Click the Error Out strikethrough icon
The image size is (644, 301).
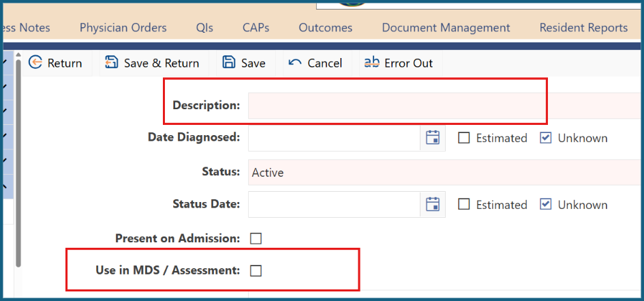click(x=372, y=63)
